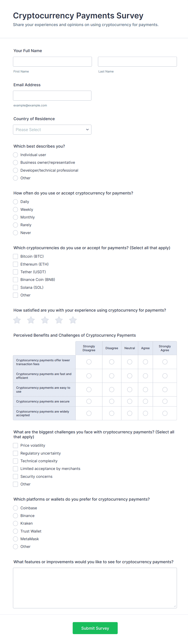Mark Strongly Disagree for widely accepted
188x644 pixels.
point(89,413)
